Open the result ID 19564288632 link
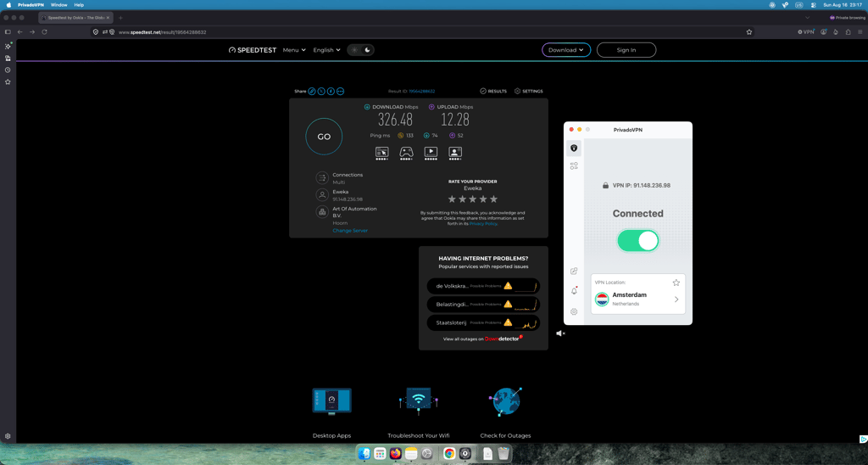 tap(422, 91)
